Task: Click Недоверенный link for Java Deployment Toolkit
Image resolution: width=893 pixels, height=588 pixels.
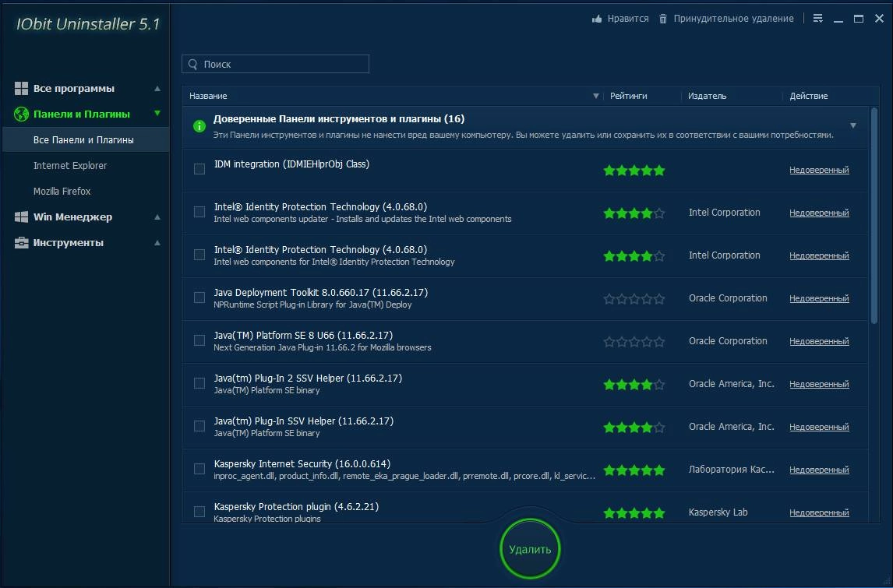Action: coord(819,299)
